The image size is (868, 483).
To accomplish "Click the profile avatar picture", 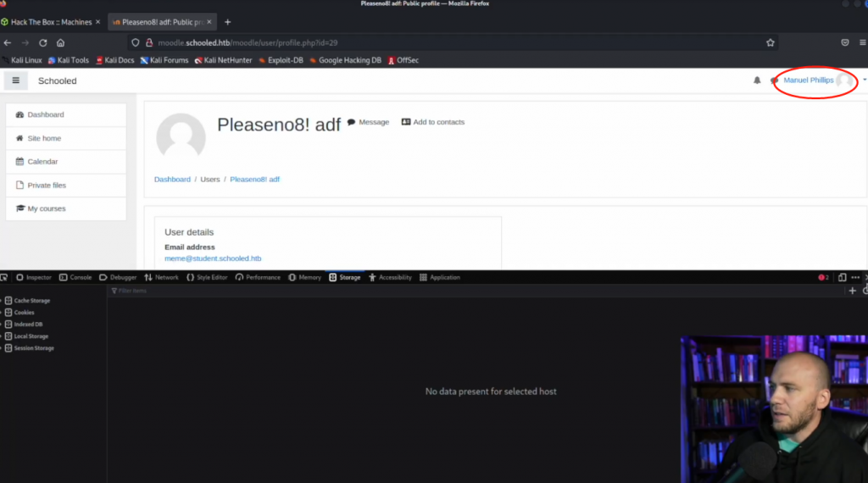I will tap(181, 137).
